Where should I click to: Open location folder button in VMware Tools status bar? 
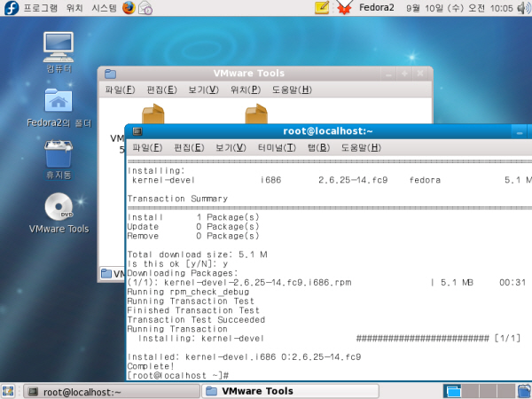coord(113,273)
